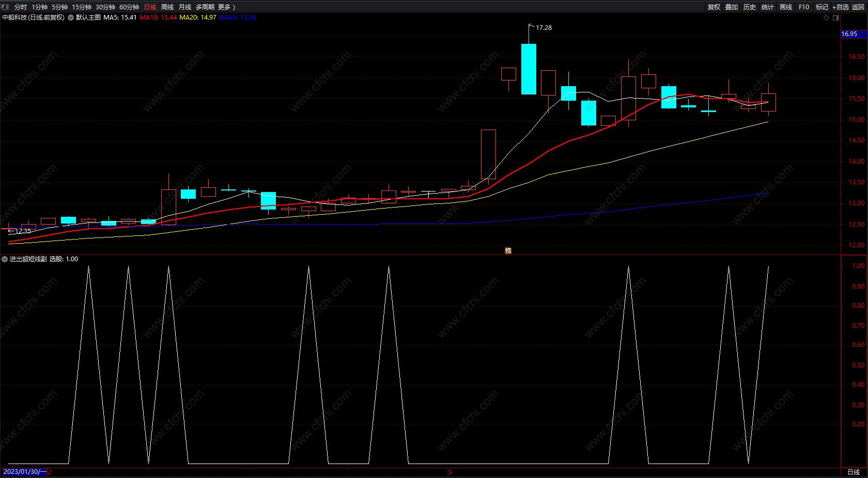Click the stock title 中船科技(日线.前复权)
Image resolution: width=868 pixels, height=478 pixels.
33,18
